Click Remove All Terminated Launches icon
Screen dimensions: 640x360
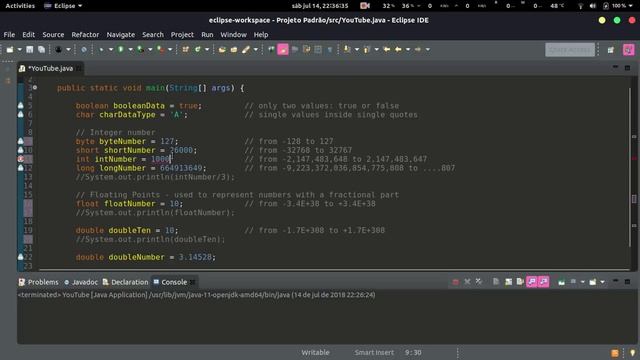coord(479,282)
